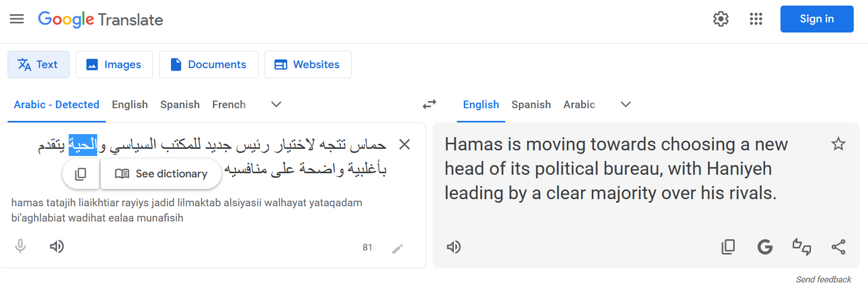Listen to the English translation
The height and width of the screenshot is (286, 868).
click(x=453, y=247)
